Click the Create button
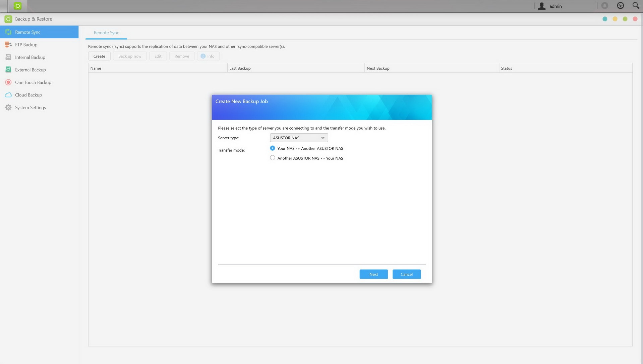 click(99, 56)
